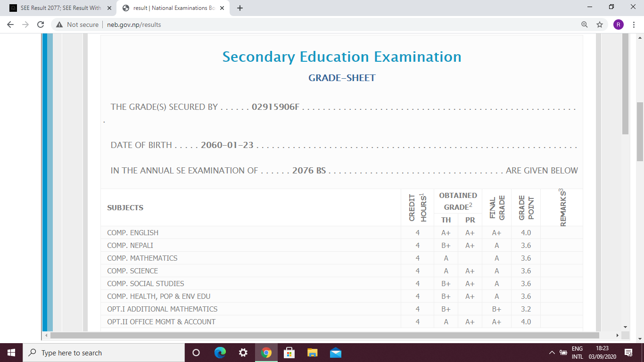
Task: Click the Not secure warning icon
Action: pyautogui.click(x=59, y=25)
